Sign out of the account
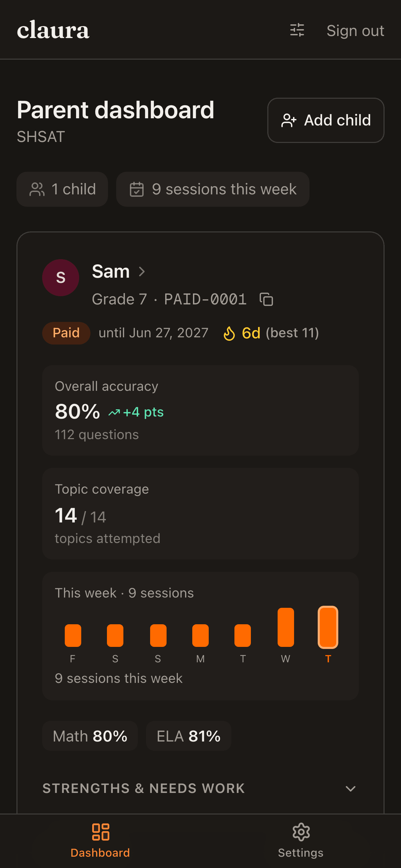The width and height of the screenshot is (401, 868). point(355,31)
